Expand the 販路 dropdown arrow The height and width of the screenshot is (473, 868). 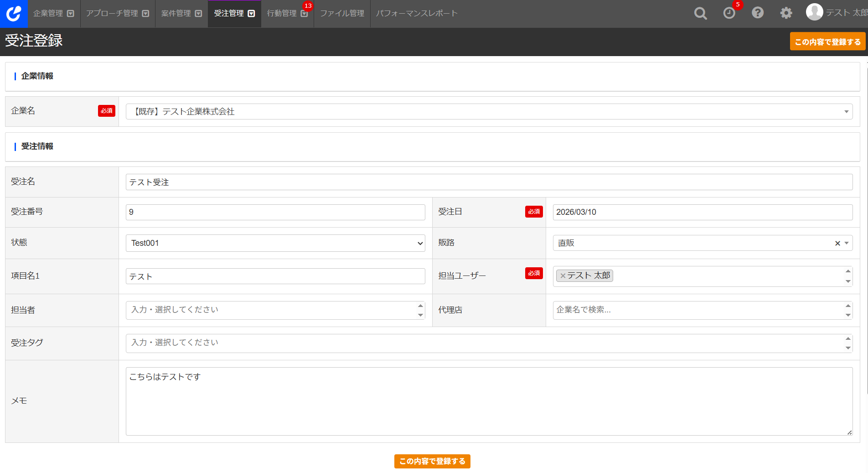point(847,243)
